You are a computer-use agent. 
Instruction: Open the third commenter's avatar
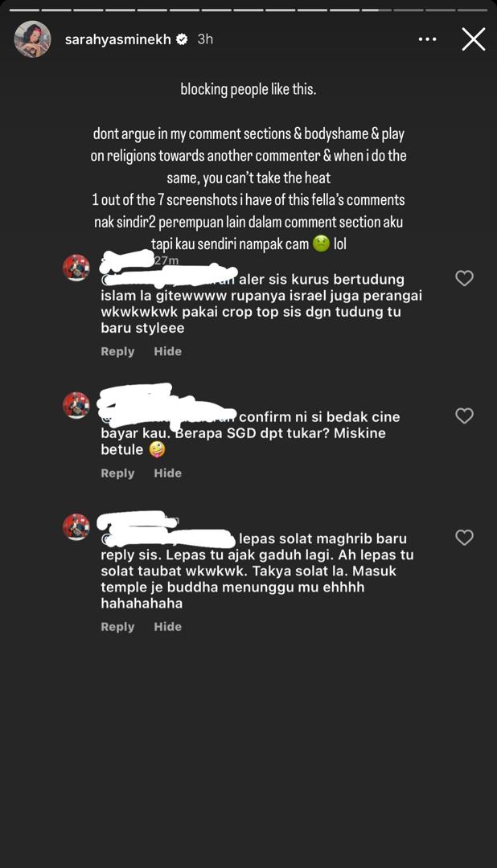[x=76, y=527]
